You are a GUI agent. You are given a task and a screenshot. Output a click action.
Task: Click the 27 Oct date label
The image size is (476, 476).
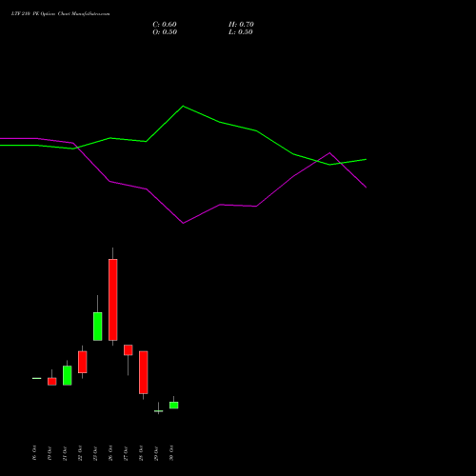point(126,453)
